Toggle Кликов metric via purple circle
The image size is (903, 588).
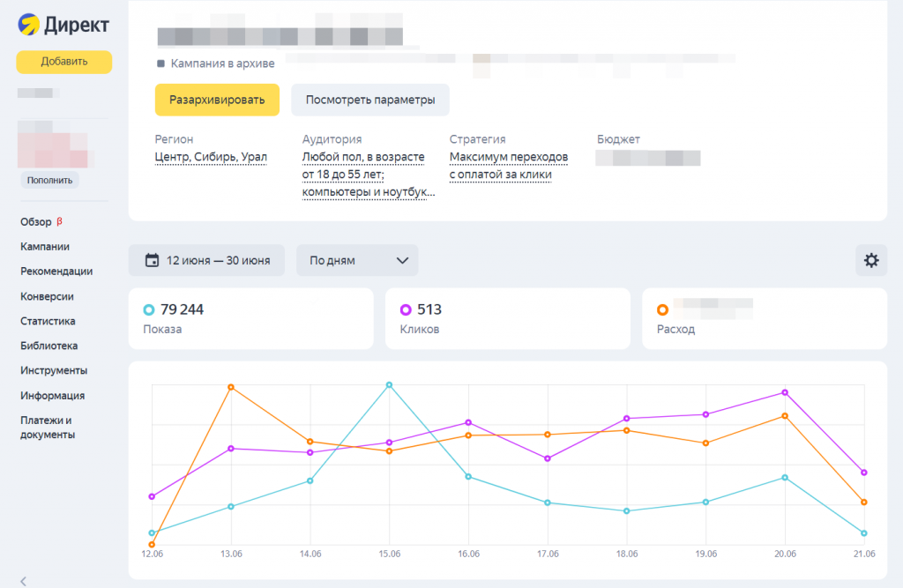[x=406, y=309]
